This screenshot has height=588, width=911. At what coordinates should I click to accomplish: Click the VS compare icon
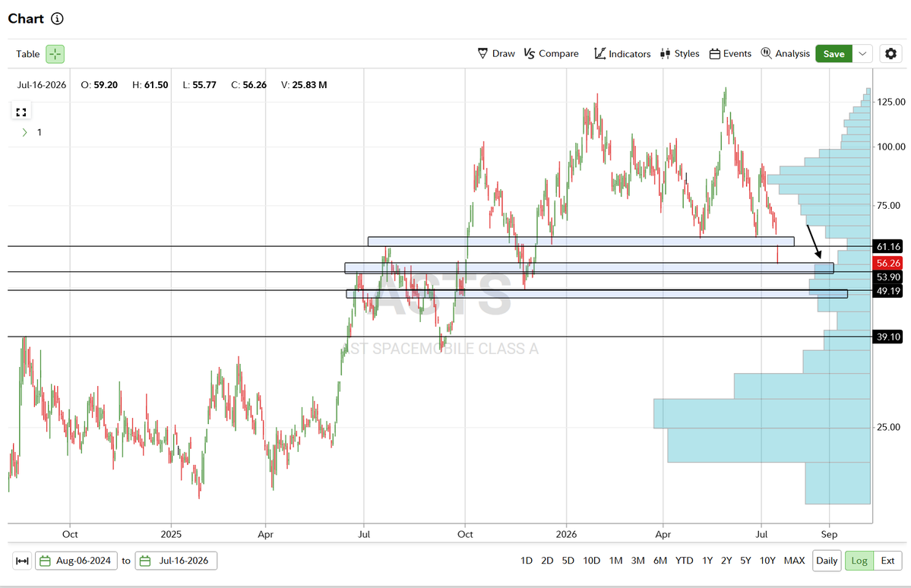point(530,53)
